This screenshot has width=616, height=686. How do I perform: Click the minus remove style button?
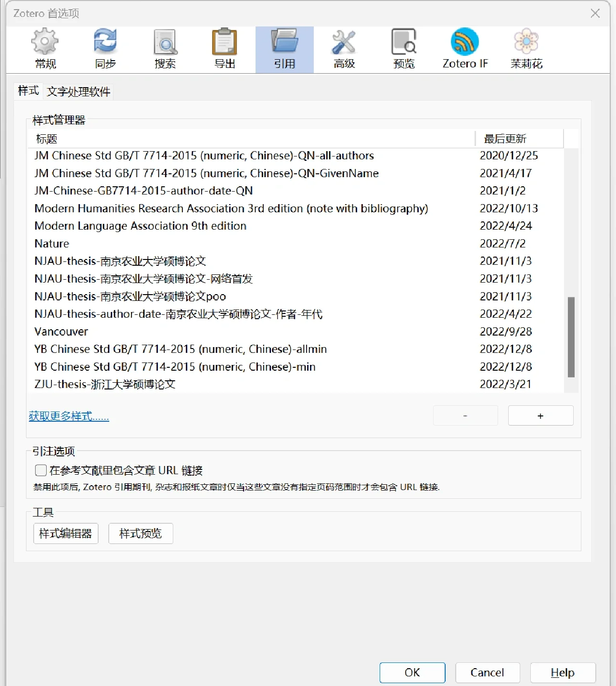465,415
